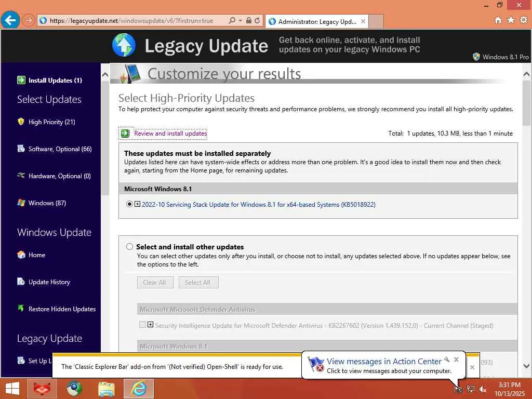
Task: Click green arrow icon beside Install Updates (1)
Action: (x=21, y=80)
